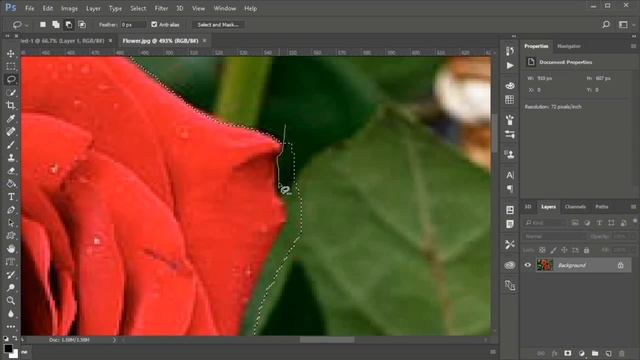This screenshot has width=640, height=360.
Task: Hide the Background layer eye icon
Action: coord(528,265)
